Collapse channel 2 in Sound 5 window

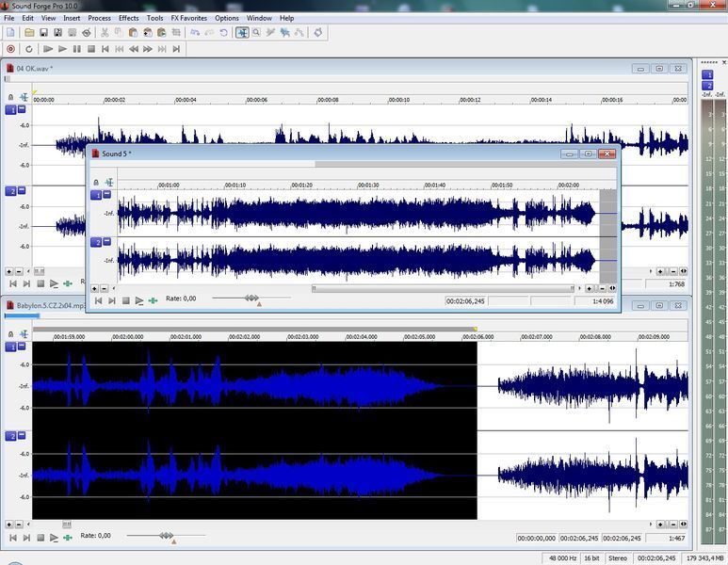pos(106,241)
